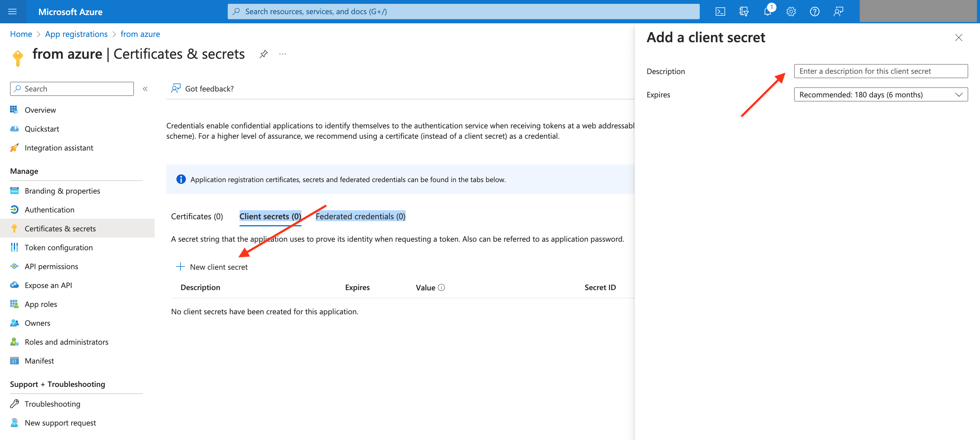
Task: Click New client secret button
Action: pyautogui.click(x=212, y=267)
